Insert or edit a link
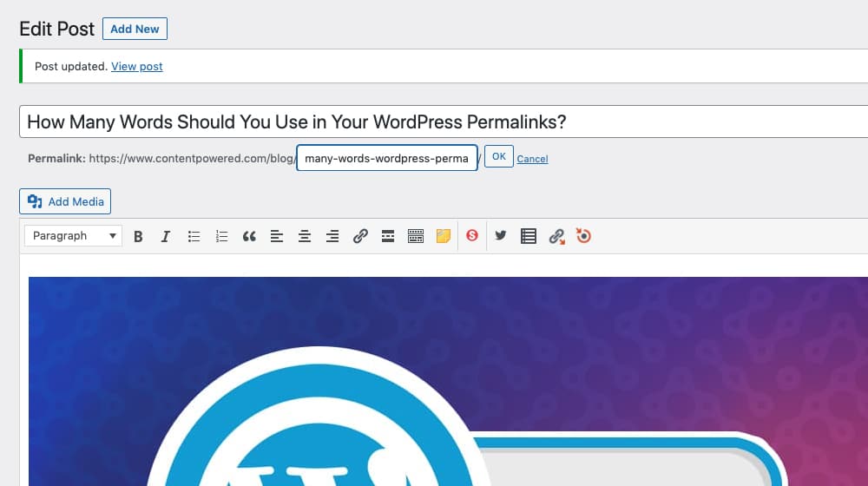The image size is (868, 486). 360,236
